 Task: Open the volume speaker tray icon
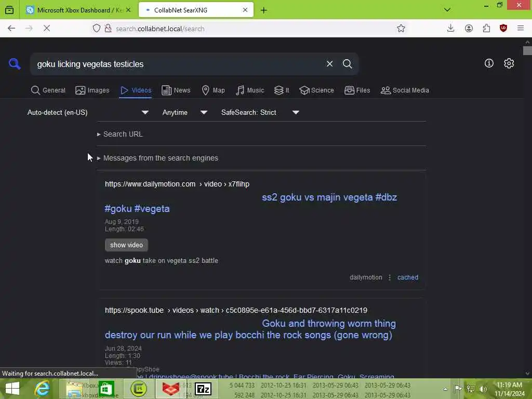(483, 389)
